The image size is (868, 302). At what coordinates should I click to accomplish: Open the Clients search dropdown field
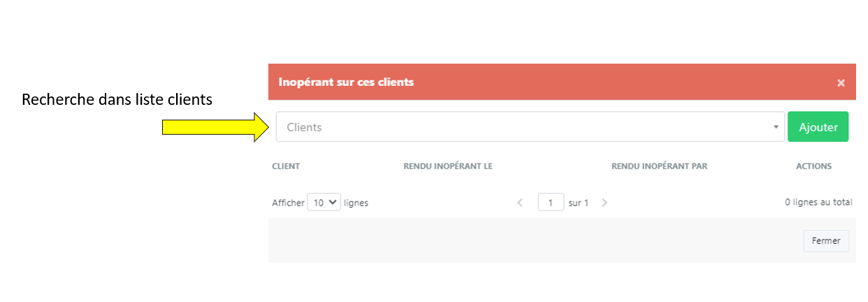[524, 127]
